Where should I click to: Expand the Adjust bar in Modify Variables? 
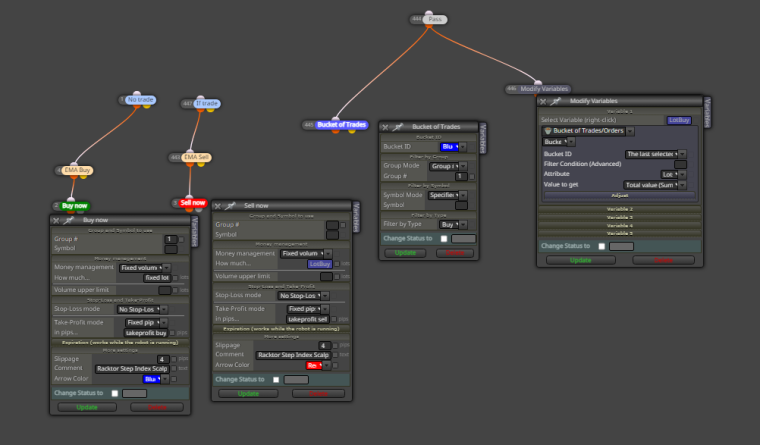click(x=620, y=196)
